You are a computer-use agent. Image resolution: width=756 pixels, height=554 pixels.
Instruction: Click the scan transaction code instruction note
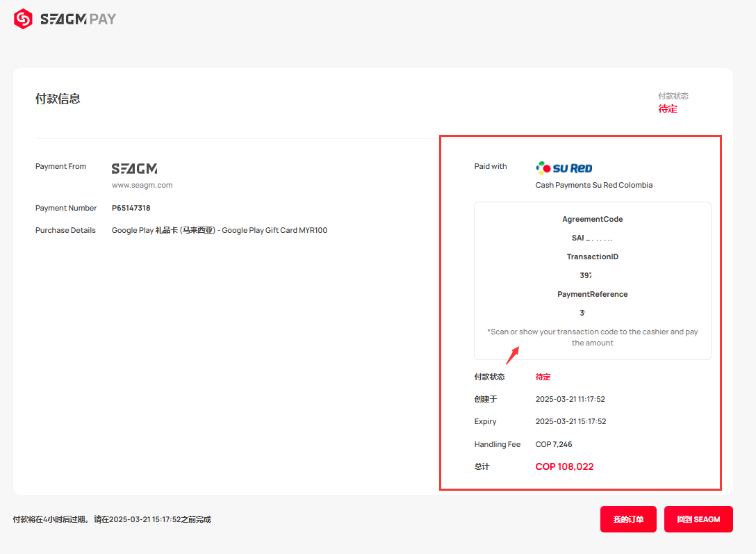[x=593, y=337]
